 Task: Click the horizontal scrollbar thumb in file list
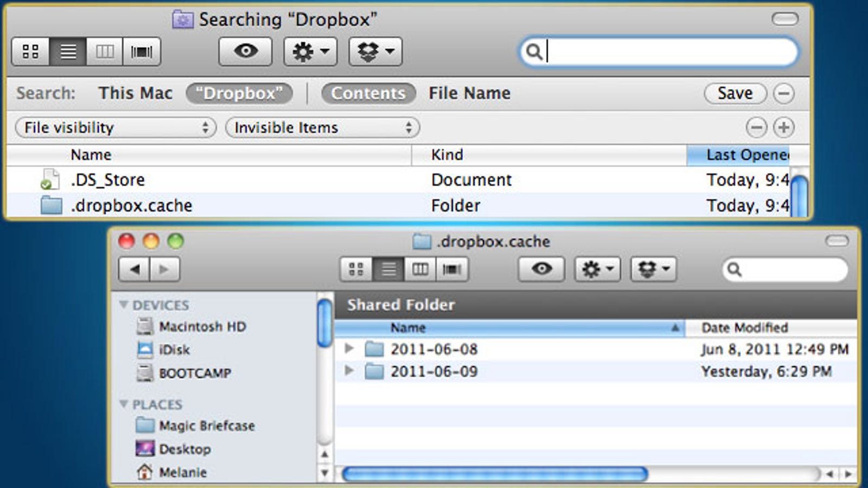[495, 474]
